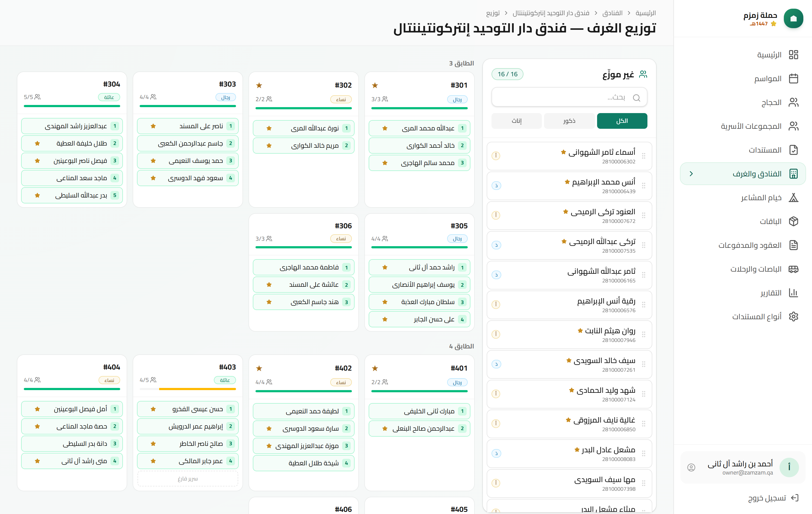This screenshot has width=812, height=514.
Task: Click the الحجاج pilgrims icon
Action: (x=793, y=103)
